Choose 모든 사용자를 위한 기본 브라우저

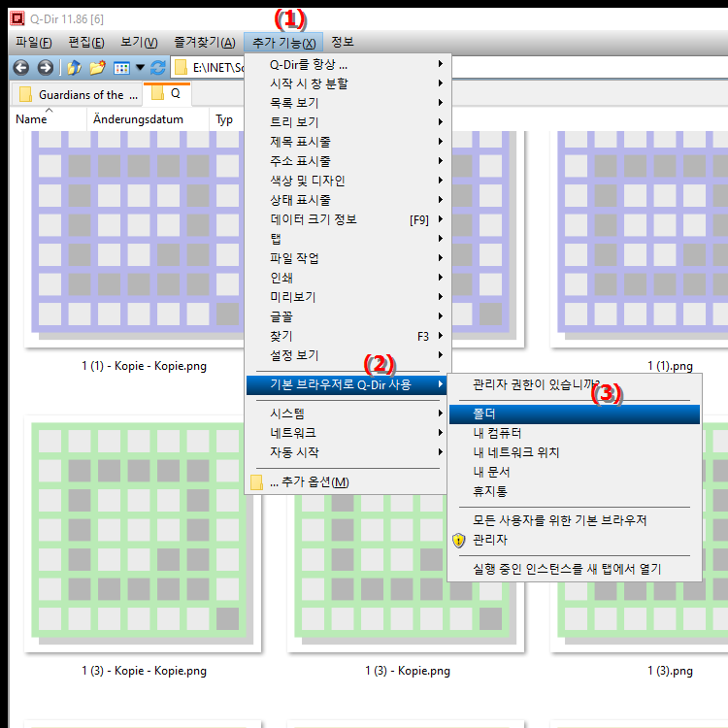pos(575,520)
